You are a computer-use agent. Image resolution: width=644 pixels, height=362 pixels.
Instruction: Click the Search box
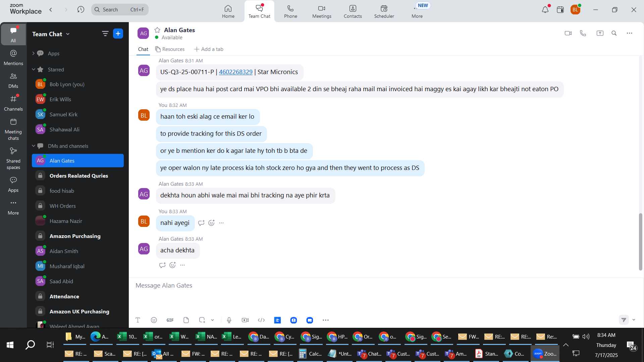[120, 9]
